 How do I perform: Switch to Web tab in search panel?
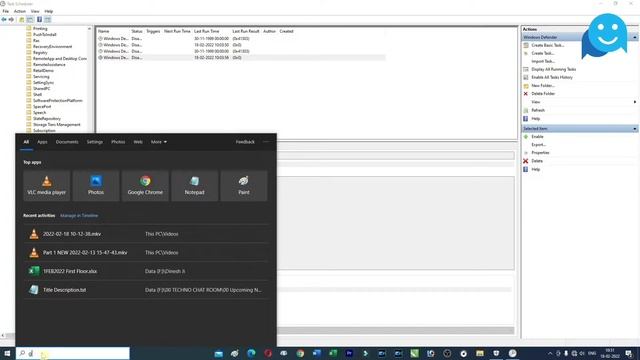138,142
